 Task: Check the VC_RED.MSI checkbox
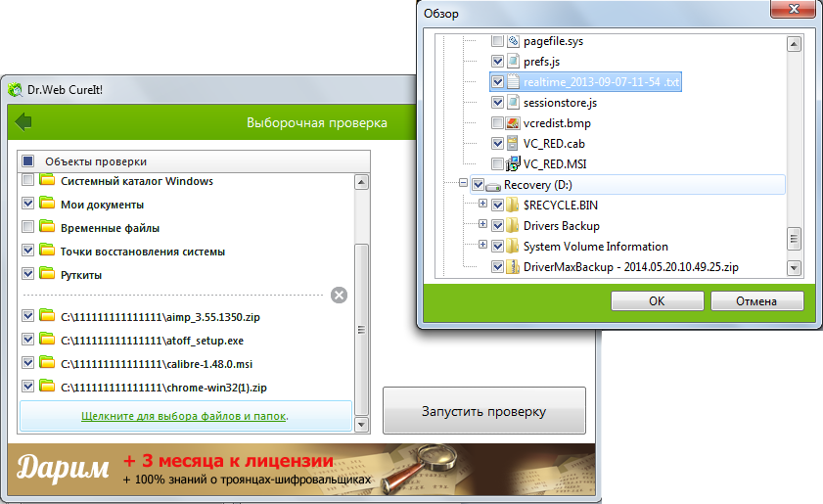point(497,163)
